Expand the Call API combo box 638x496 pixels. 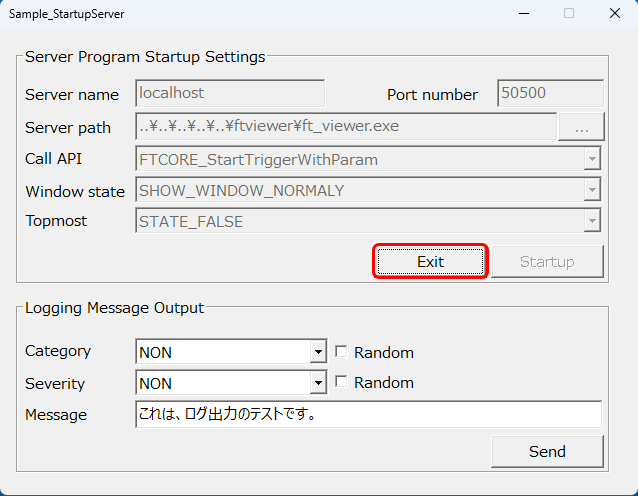click(592, 159)
